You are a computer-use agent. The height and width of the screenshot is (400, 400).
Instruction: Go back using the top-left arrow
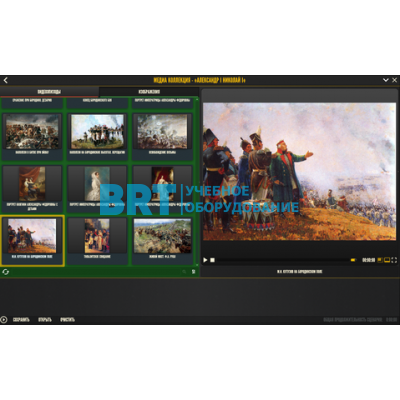(5, 80)
